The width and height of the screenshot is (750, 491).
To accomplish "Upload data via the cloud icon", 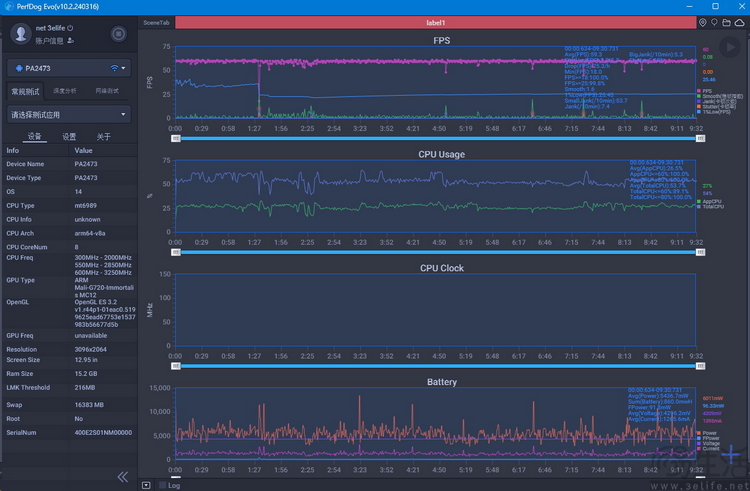I will [739, 22].
